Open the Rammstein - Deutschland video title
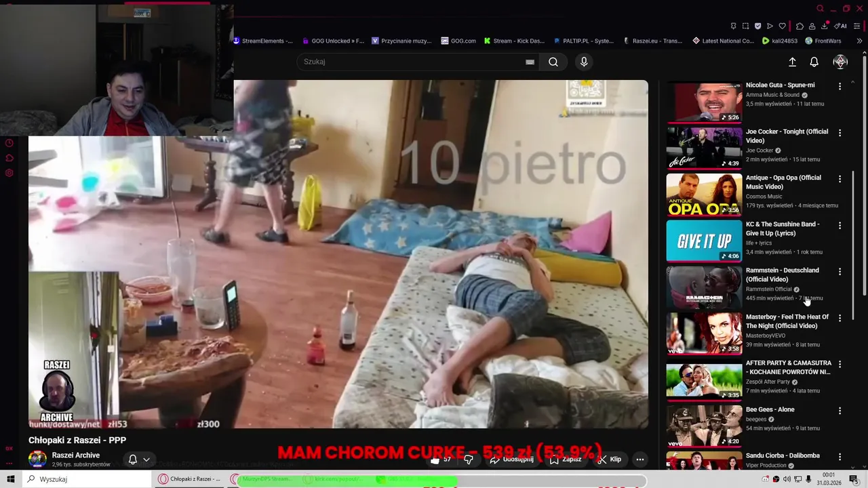Viewport: 868px width, 488px height. pos(782,274)
